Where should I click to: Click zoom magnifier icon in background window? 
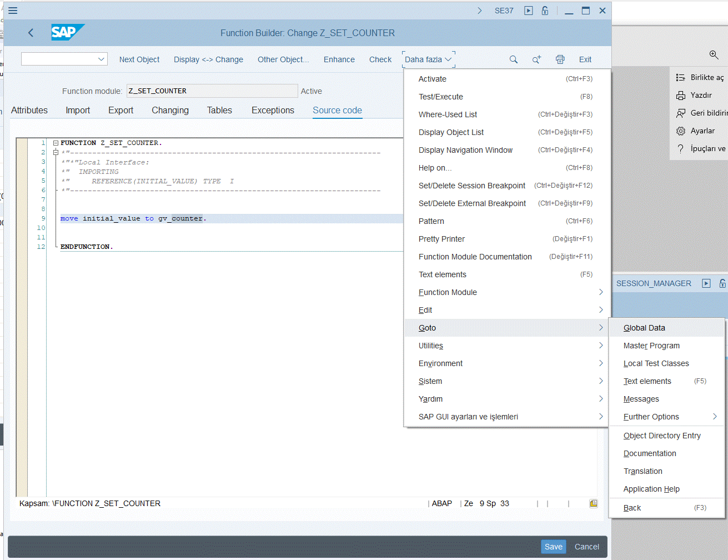tap(714, 54)
